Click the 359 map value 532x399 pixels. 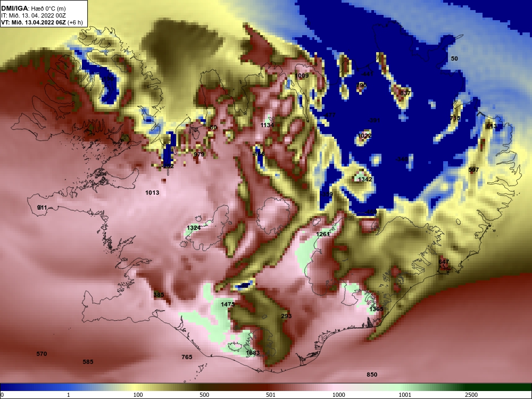click(327, 194)
